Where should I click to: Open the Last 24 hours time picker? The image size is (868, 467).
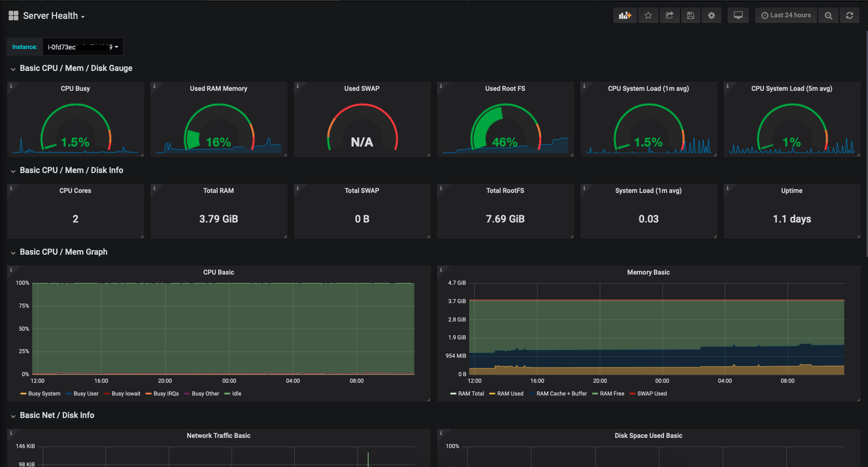point(786,15)
